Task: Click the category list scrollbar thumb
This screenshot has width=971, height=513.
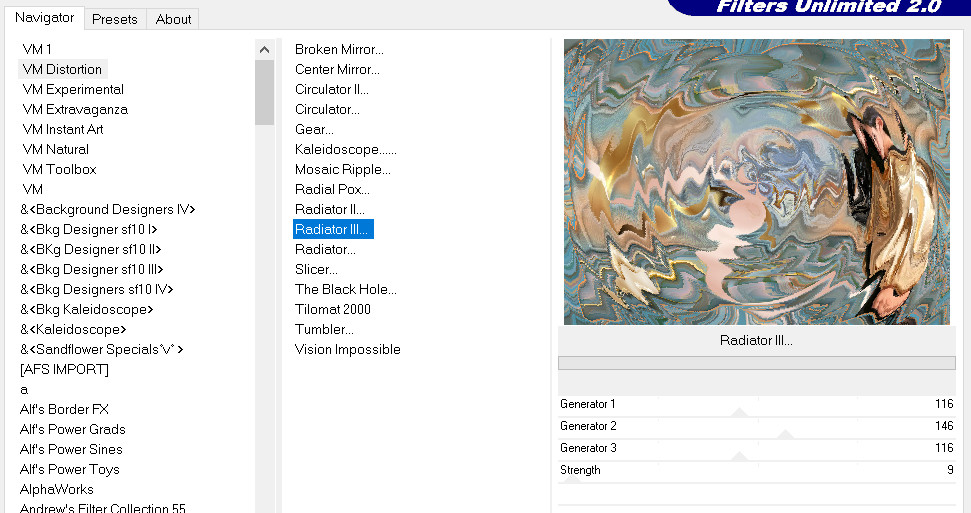Action: click(x=264, y=92)
